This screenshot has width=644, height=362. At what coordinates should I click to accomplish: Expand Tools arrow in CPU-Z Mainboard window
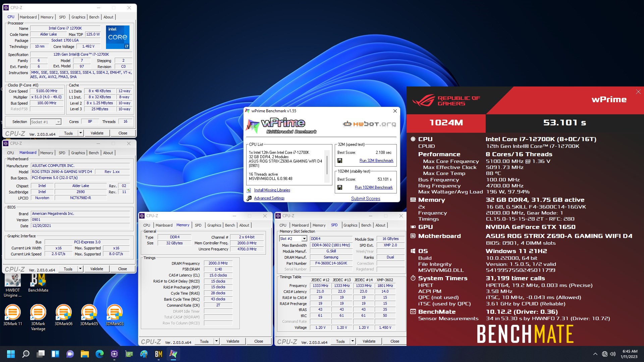[80, 269]
